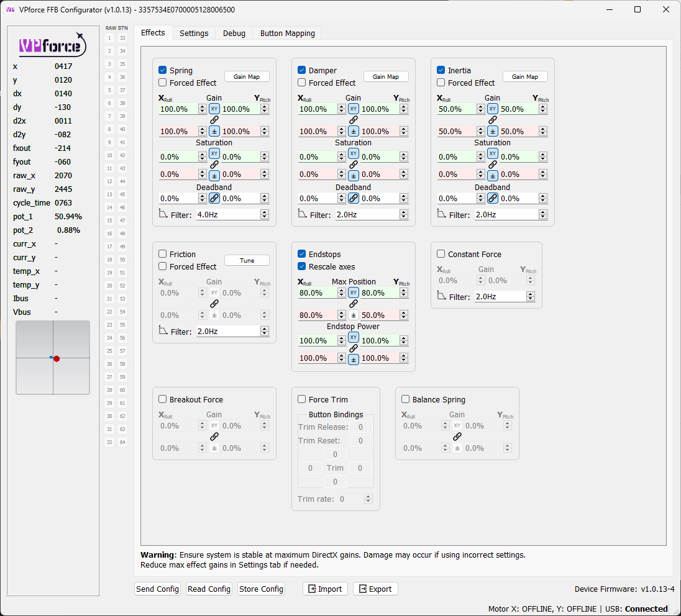The image size is (681, 616).
Task: Toggle plus-minus link for Endstop Power
Action: [x=354, y=360]
